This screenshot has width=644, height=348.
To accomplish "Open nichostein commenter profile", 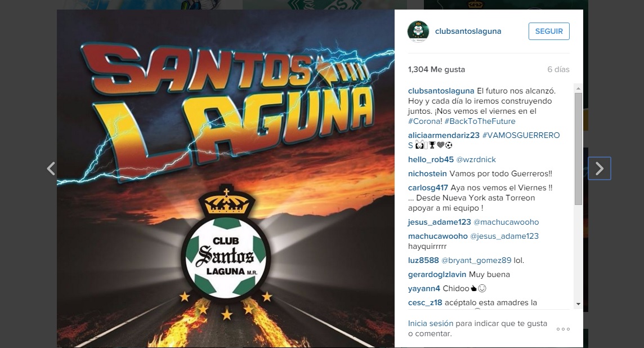I will (428, 174).
